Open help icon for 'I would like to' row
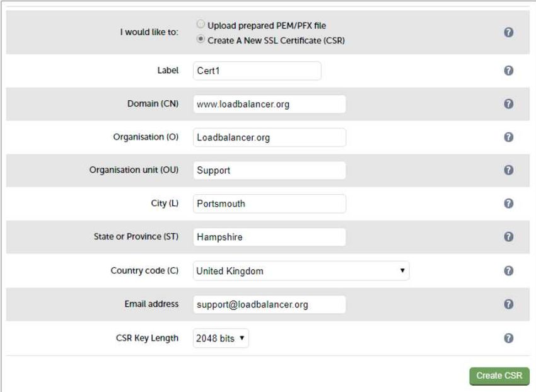The image size is (536, 392). [x=508, y=33]
